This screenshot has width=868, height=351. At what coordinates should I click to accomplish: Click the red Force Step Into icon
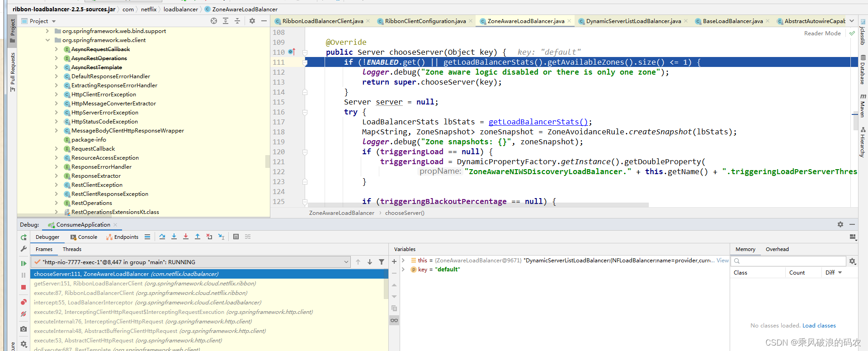[186, 237]
